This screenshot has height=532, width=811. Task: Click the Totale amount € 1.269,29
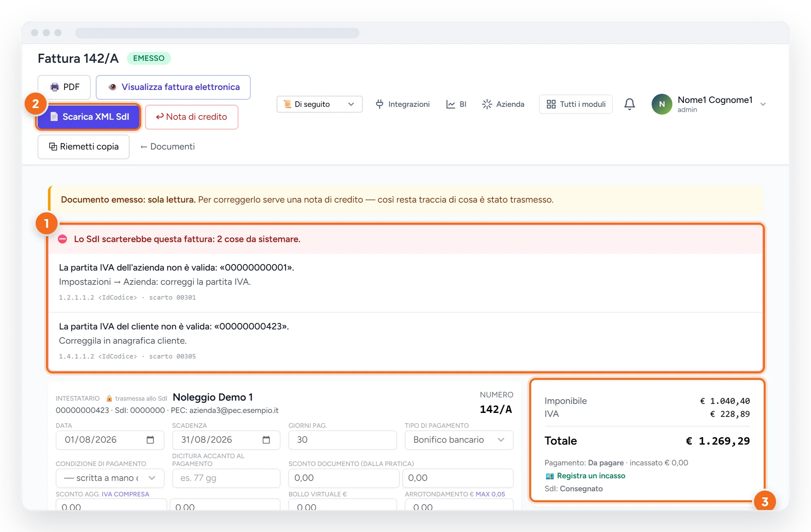tap(718, 441)
